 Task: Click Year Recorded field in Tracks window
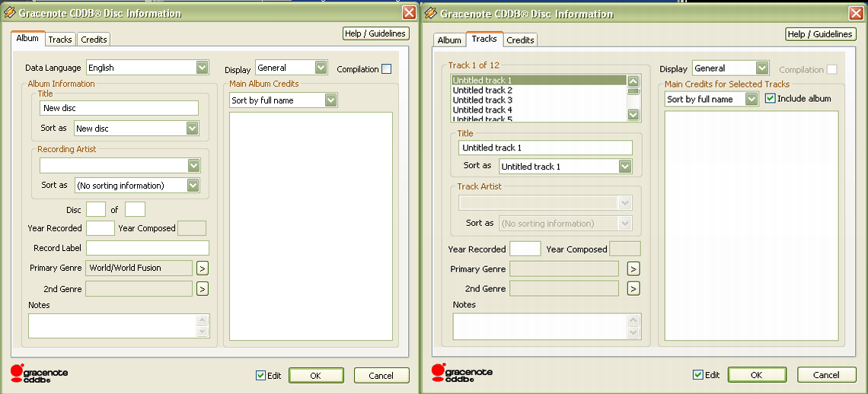(x=525, y=249)
